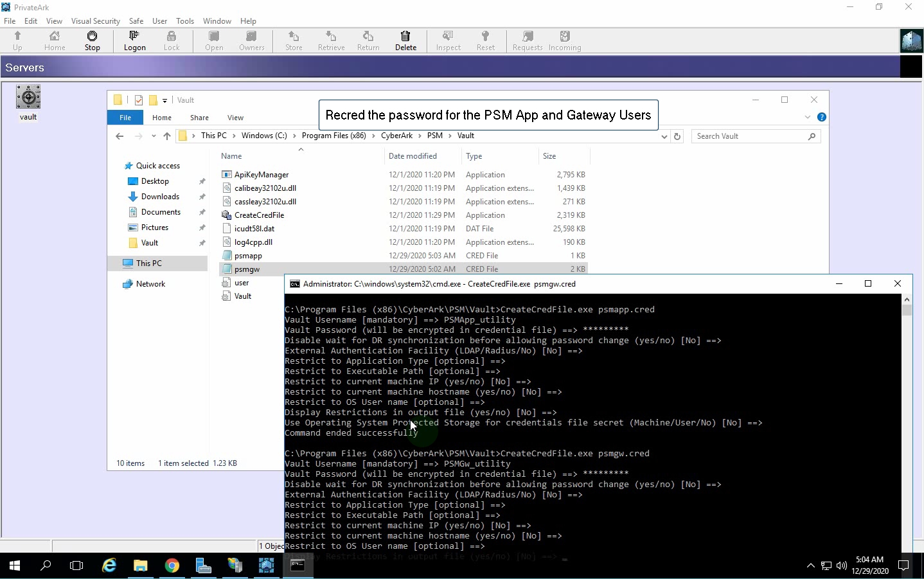
Task: Click the Incoming toolbar icon
Action: coord(565,41)
